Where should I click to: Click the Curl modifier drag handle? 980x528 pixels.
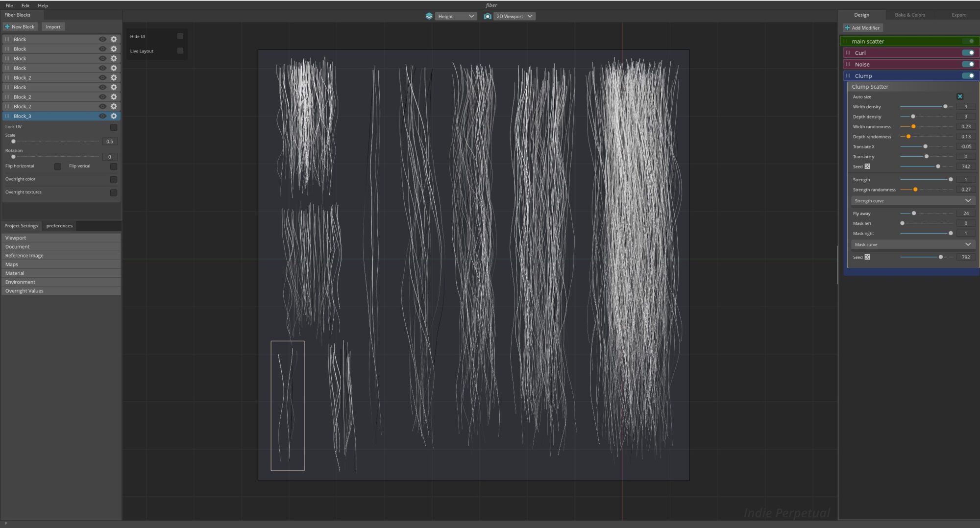[x=848, y=53]
